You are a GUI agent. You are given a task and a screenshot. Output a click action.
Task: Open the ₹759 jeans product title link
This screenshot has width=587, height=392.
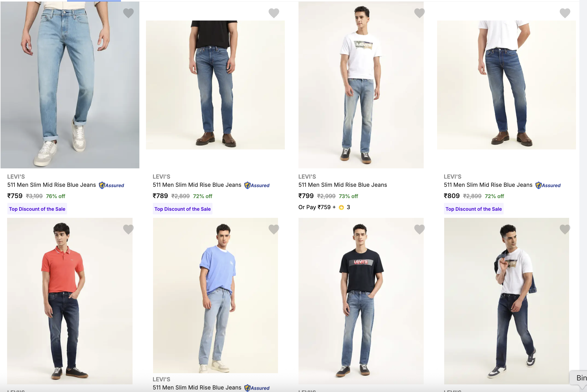(x=52, y=185)
